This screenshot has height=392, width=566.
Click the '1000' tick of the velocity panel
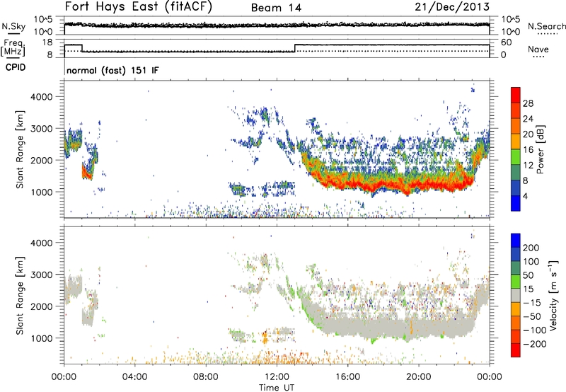coord(41,338)
